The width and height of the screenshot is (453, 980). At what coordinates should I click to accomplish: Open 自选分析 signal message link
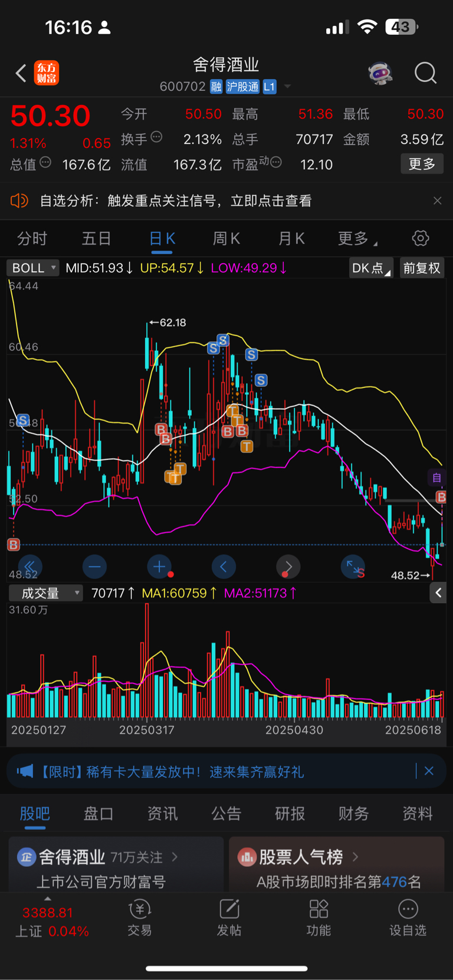(176, 201)
